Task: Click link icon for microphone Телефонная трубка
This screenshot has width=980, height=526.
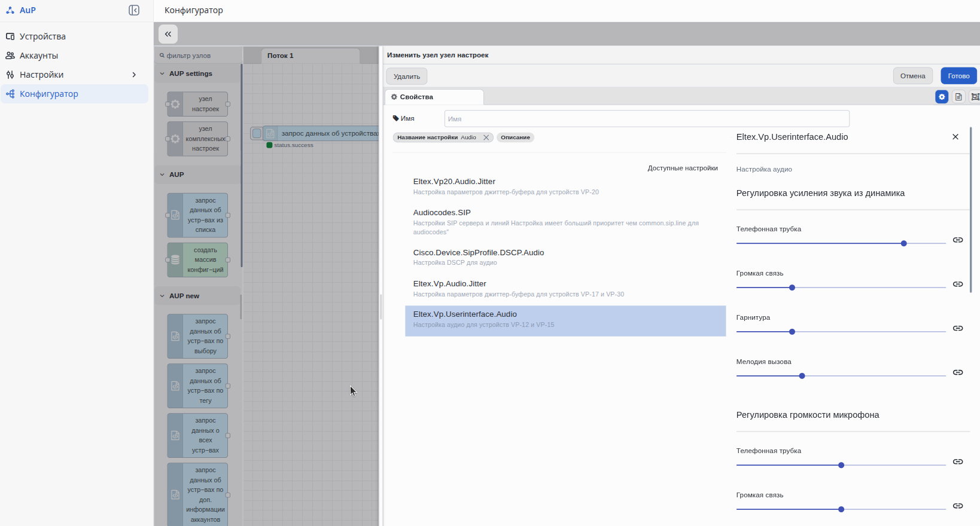Action: point(958,461)
